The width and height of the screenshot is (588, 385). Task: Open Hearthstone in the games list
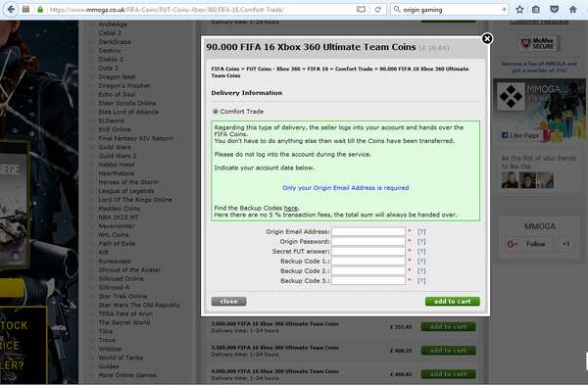(117, 173)
